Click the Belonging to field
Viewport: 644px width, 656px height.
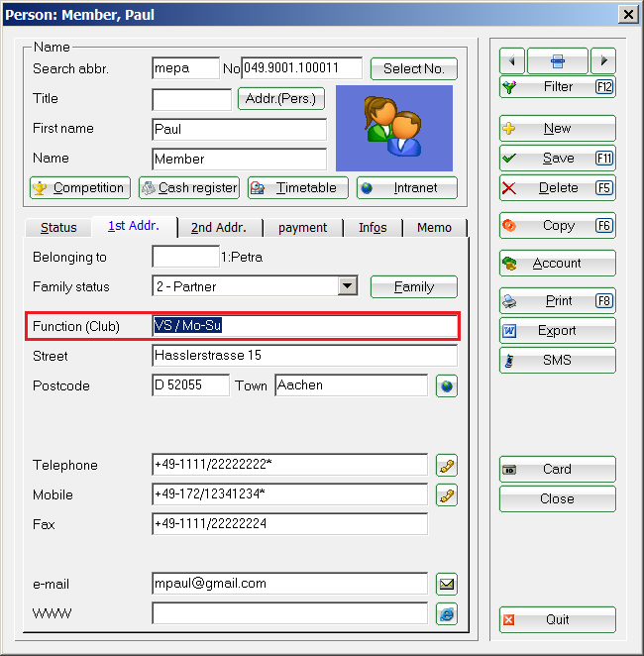pos(185,257)
